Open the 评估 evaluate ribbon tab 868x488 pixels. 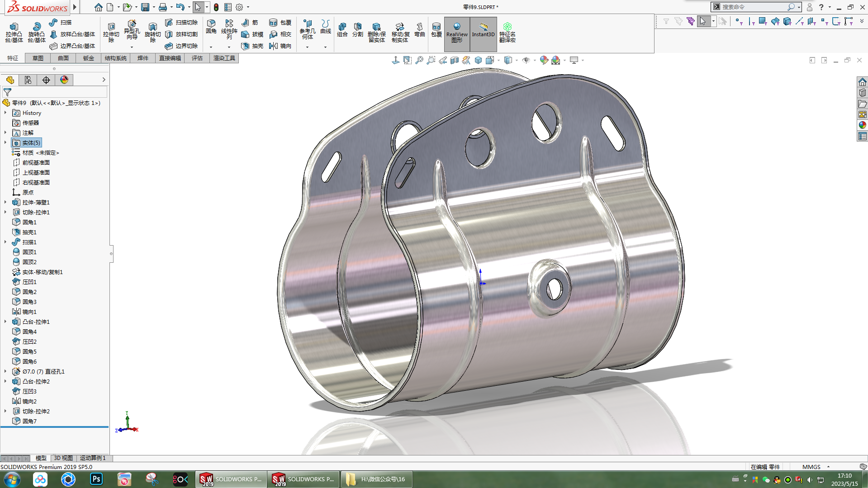[x=197, y=58]
